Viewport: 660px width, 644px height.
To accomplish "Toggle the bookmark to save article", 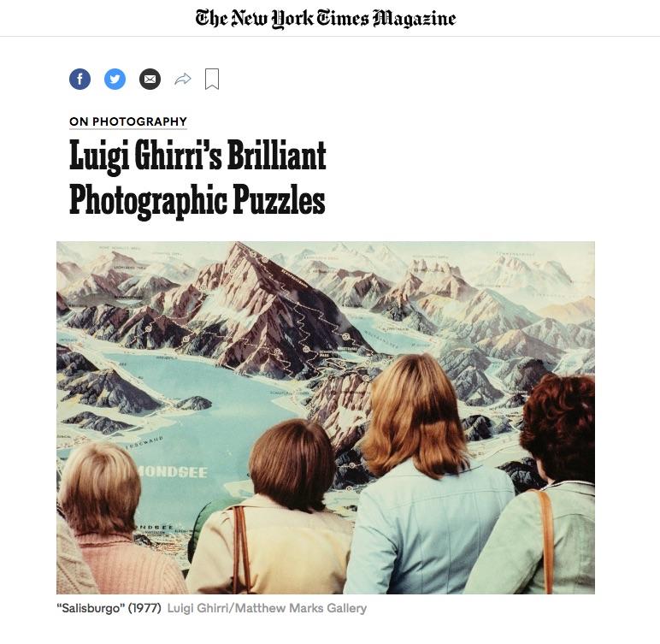I will tap(212, 80).
